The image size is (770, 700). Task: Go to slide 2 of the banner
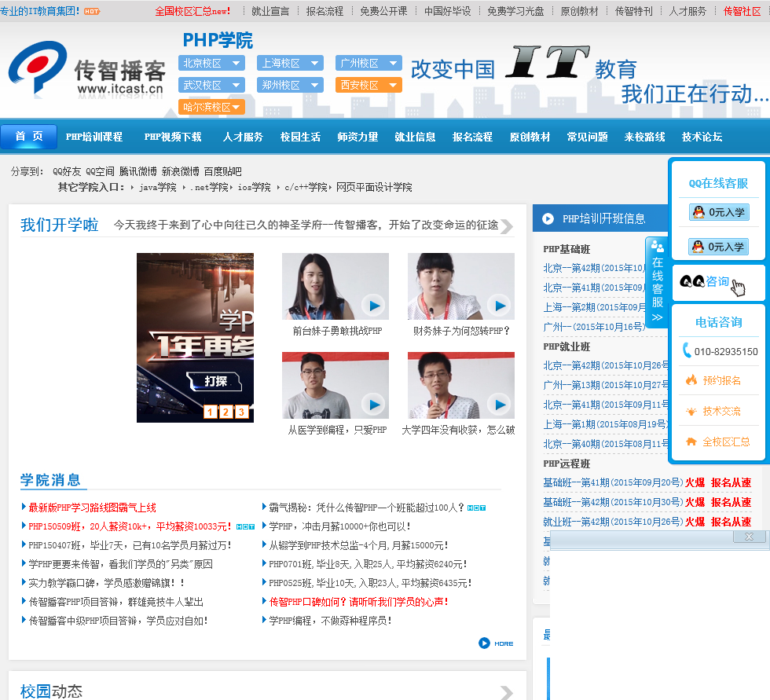coord(226,412)
